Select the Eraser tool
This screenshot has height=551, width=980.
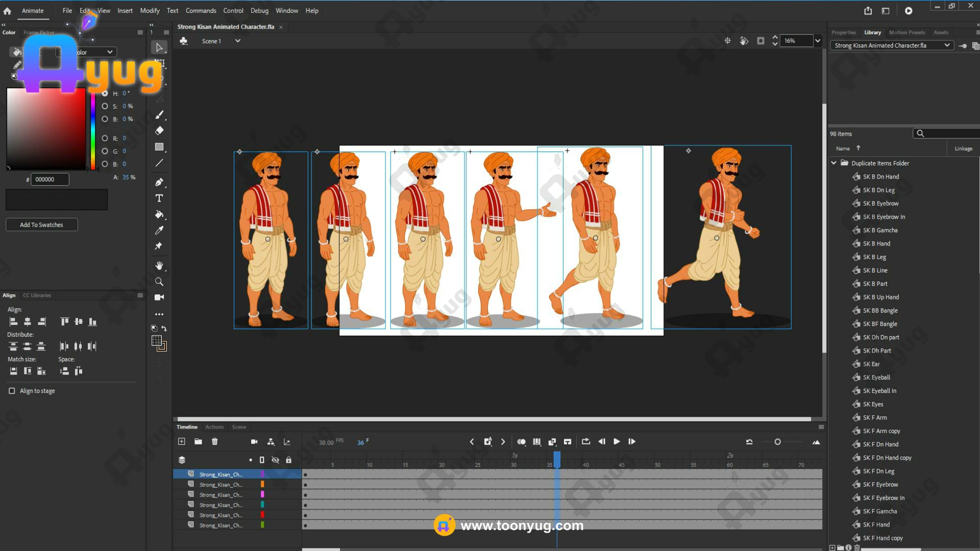click(159, 131)
